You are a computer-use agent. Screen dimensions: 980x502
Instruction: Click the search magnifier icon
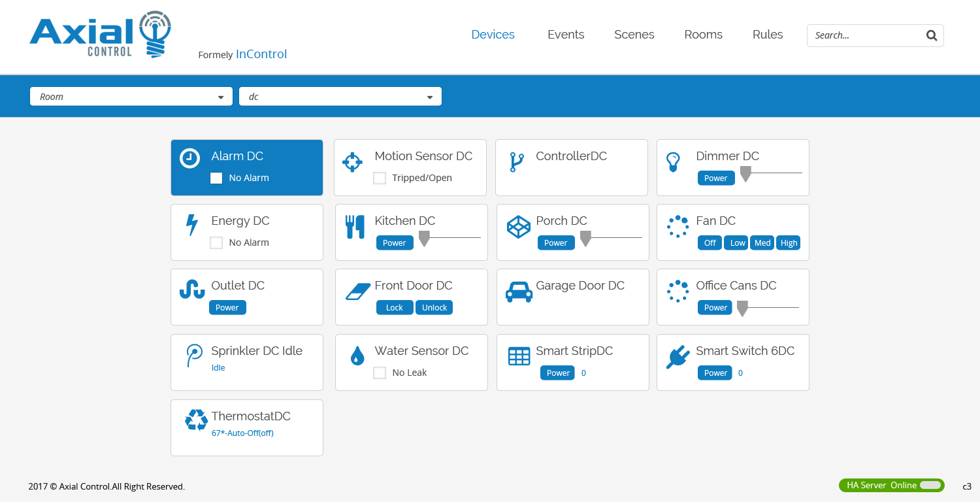tap(932, 35)
